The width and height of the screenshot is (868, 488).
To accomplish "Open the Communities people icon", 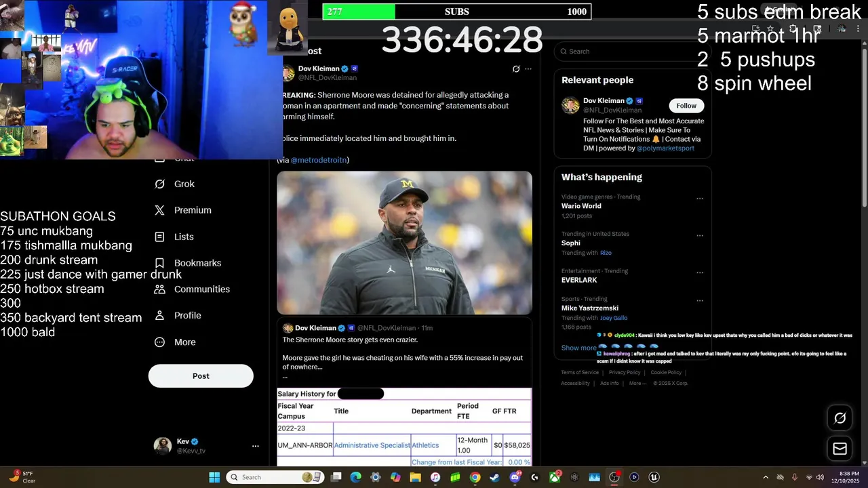I will (160, 289).
